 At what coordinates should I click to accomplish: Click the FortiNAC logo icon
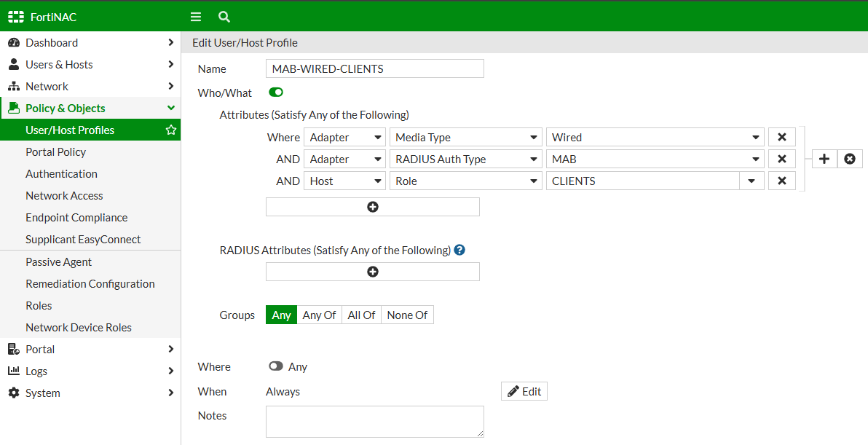pos(16,17)
